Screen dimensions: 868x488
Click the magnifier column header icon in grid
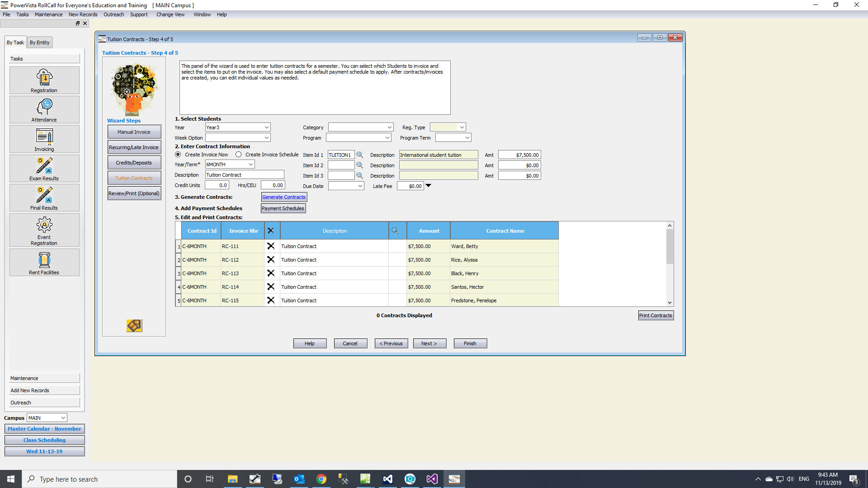point(395,230)
